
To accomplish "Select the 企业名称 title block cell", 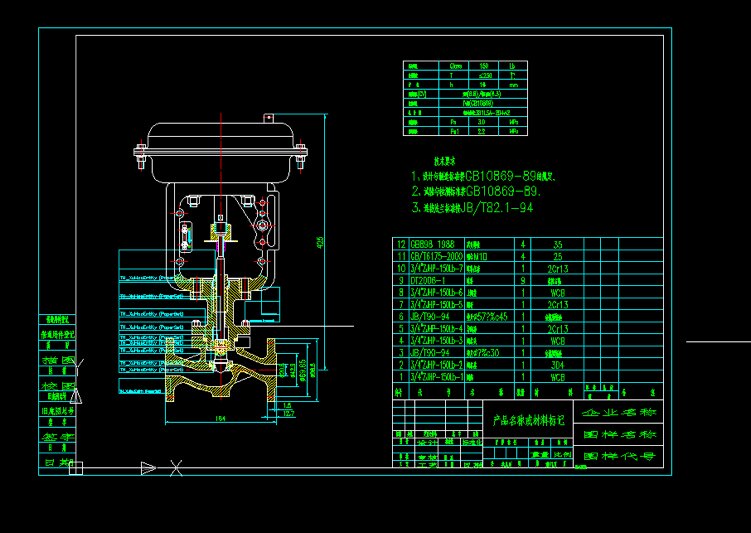I will [618, 412].
